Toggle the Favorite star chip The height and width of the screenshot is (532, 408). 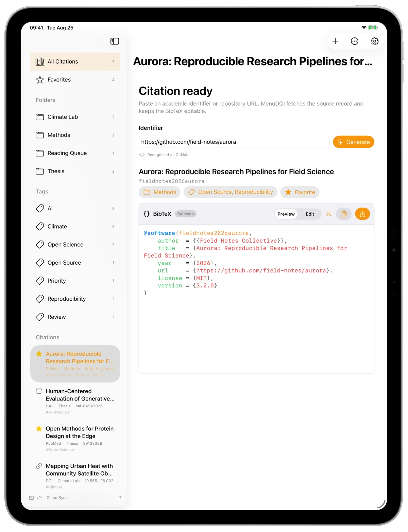coord(300,192)
